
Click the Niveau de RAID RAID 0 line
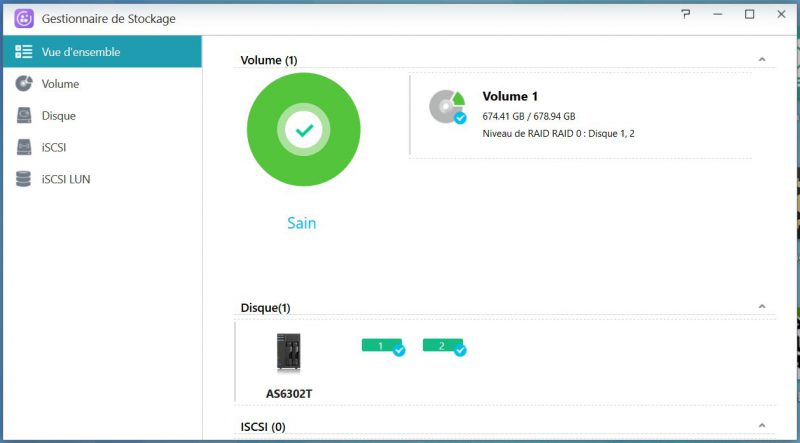pos(559,134)
